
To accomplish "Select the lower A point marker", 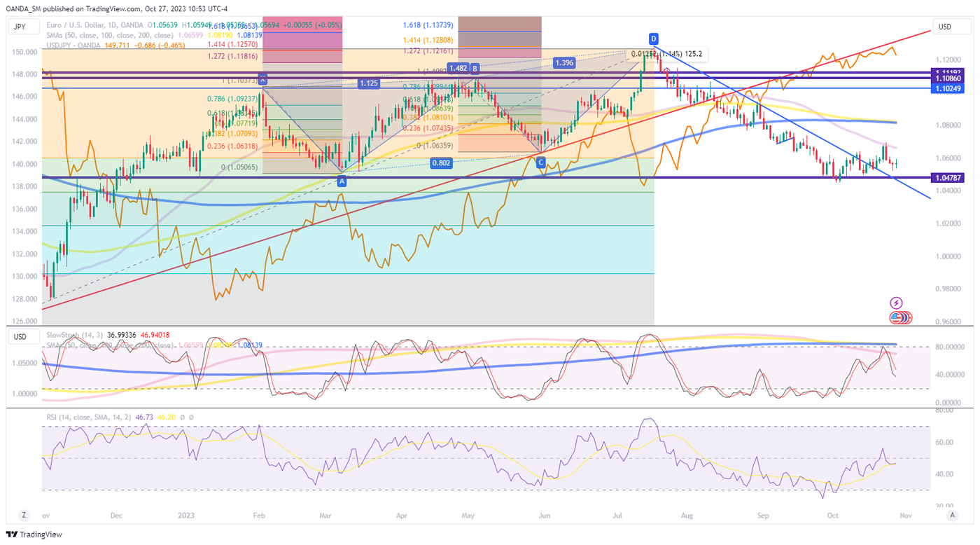I will coord(342,181).
